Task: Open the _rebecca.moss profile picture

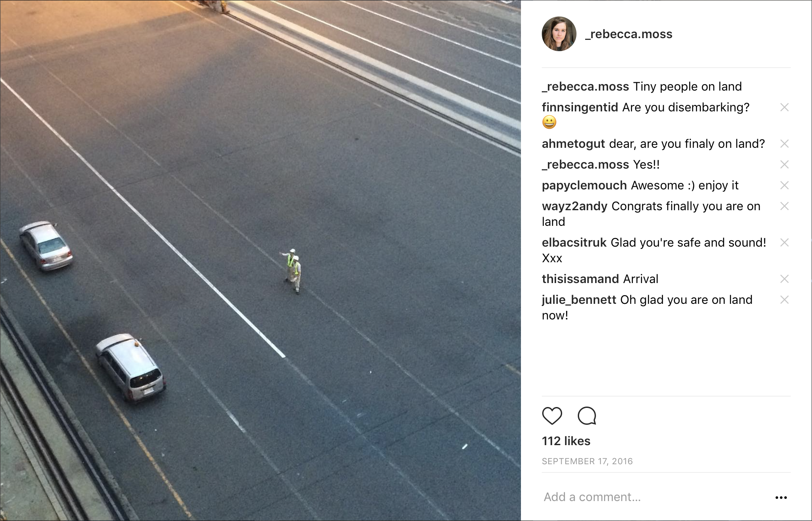Action: (559, 34)
